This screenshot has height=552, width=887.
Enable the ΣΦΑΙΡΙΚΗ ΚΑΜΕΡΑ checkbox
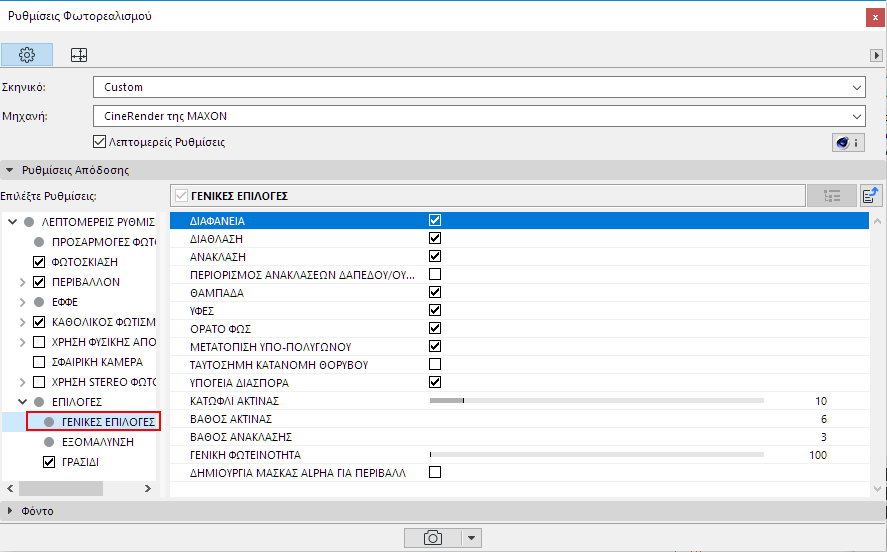click(x=39, y=362)
